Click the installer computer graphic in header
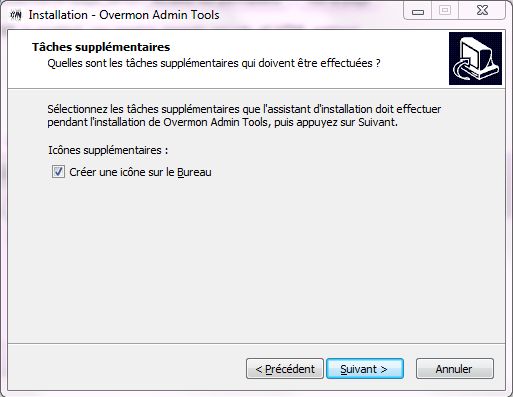 coord(475,58)
